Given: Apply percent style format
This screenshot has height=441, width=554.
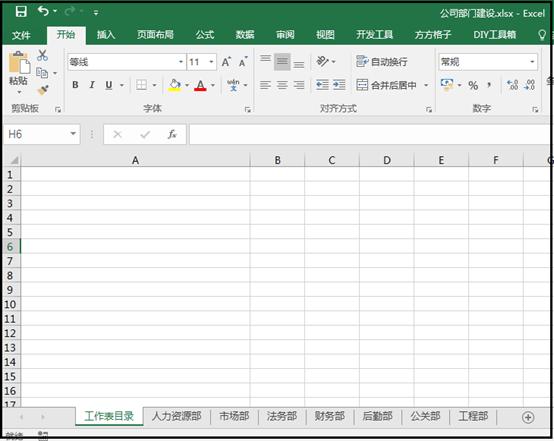Looking at the screenshot, I should (x=473, y=85).
